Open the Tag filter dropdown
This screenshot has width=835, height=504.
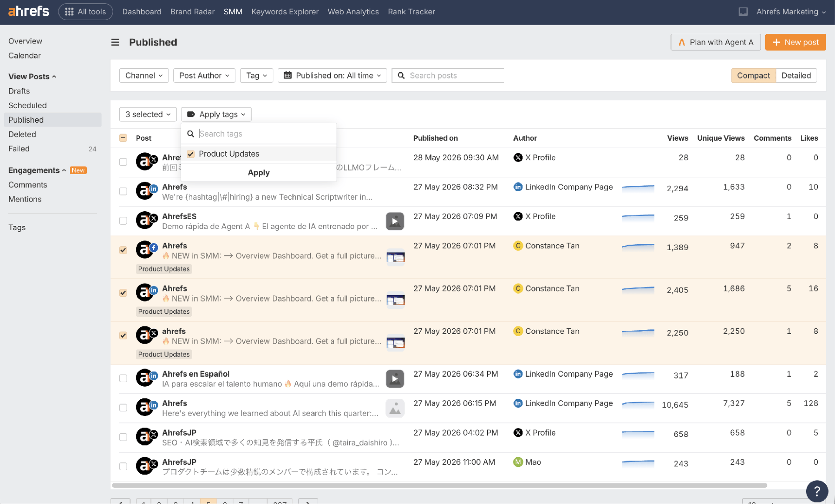coord(256,76)
